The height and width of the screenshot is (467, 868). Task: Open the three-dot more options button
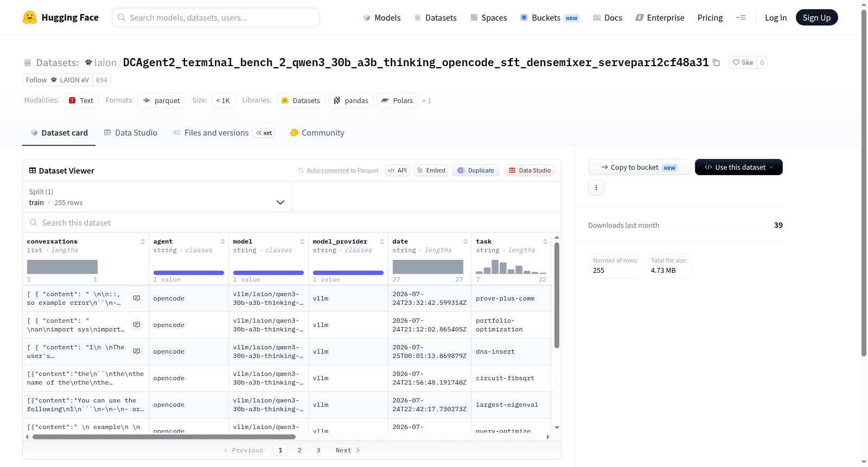(x=596, y=188)
